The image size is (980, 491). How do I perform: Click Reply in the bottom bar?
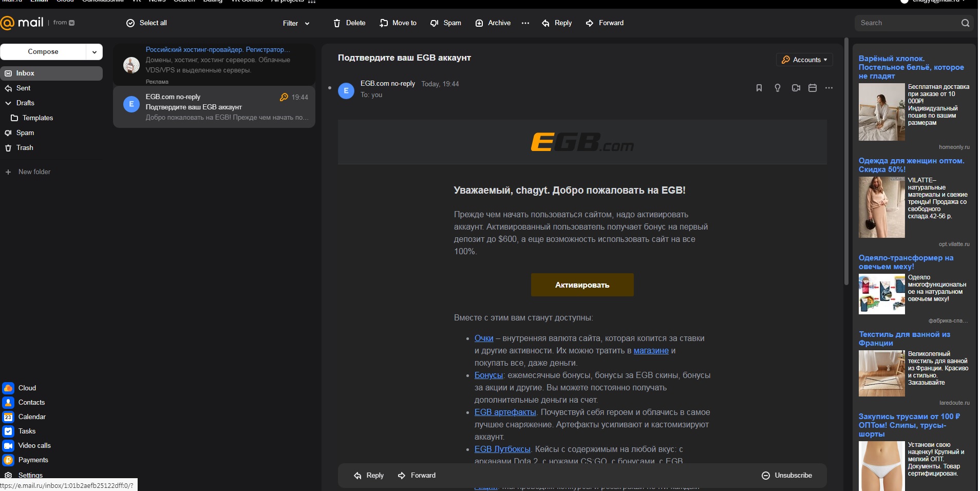point(369,476)
